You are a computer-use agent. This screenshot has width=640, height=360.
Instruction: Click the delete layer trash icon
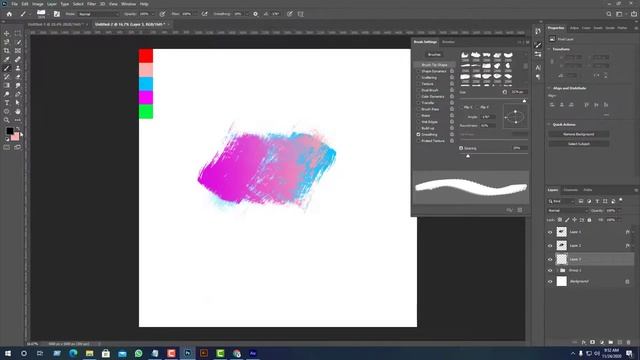pyautogui.click(x=629, y=342)
